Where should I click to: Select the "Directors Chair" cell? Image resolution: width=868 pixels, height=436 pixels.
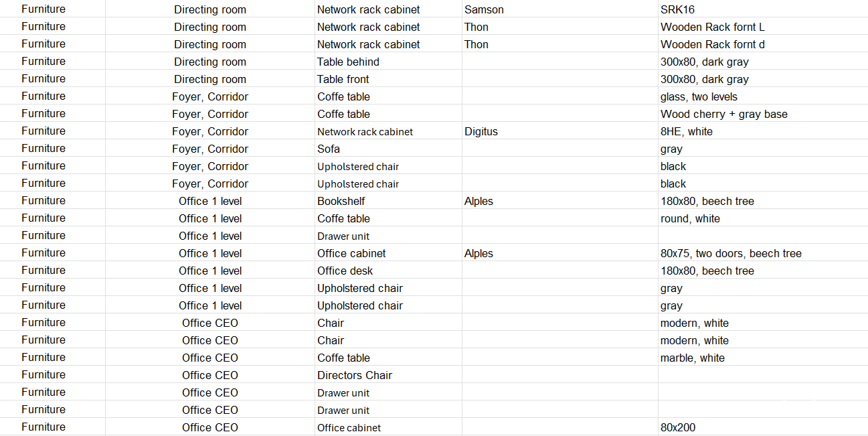[355, 375]
